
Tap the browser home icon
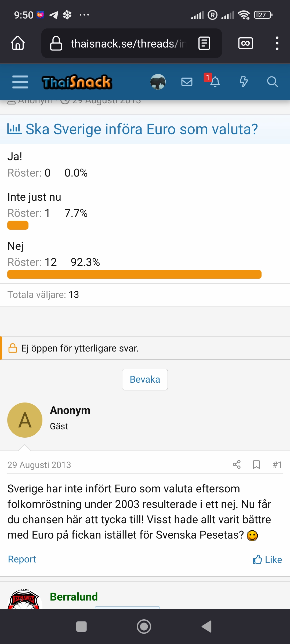click(x=18, y=43)
